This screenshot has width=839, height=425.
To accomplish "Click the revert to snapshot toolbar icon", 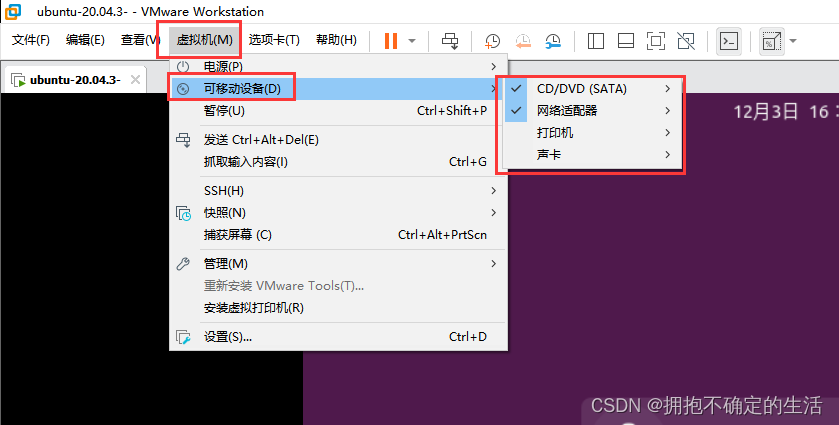I will pos(523,41).
